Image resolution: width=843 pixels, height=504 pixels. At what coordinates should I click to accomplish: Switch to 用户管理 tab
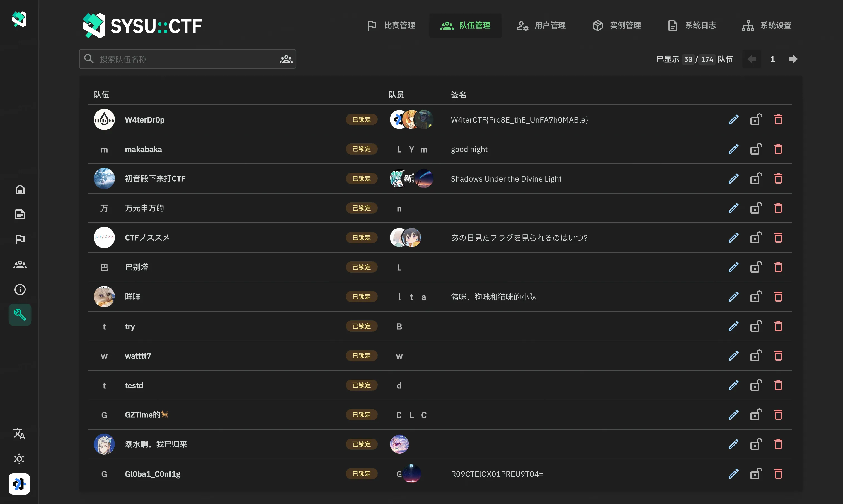click(541, 25)
